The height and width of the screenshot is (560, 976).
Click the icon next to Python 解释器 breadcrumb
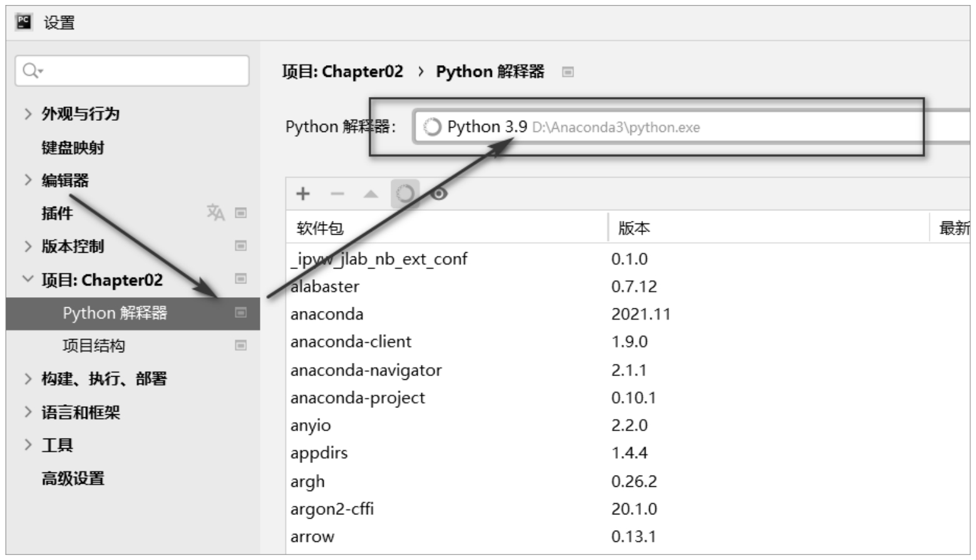[568, 72]
